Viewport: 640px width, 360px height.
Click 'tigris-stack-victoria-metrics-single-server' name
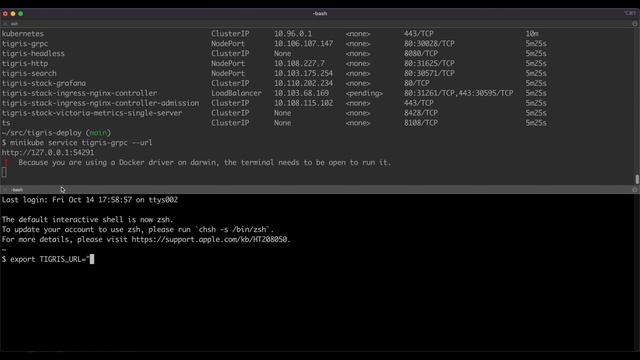coord(92,113)
